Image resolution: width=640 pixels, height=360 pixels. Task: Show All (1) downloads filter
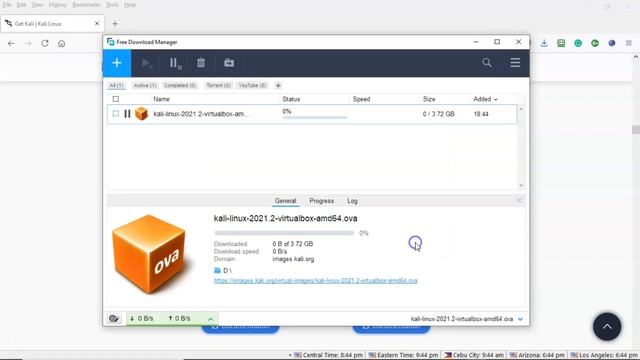click(x=116, y=85)
